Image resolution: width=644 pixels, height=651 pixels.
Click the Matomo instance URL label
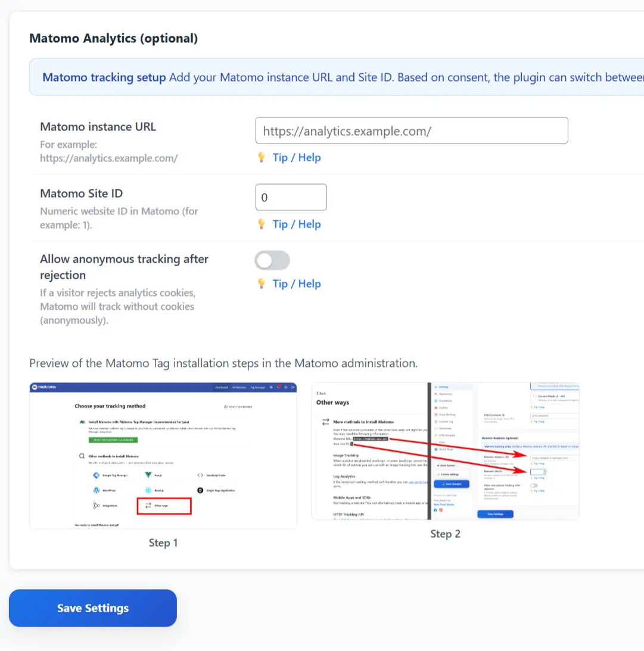point(98,127)
